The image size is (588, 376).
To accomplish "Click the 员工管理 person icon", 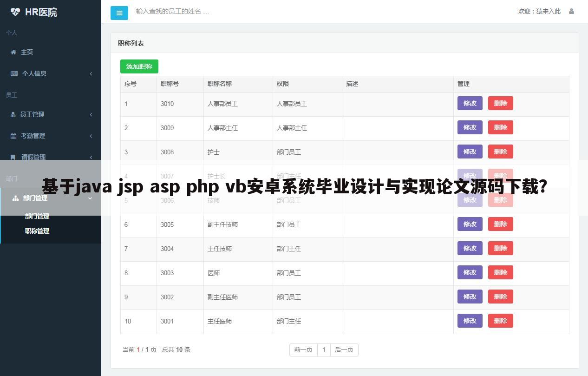I will 13,114.
